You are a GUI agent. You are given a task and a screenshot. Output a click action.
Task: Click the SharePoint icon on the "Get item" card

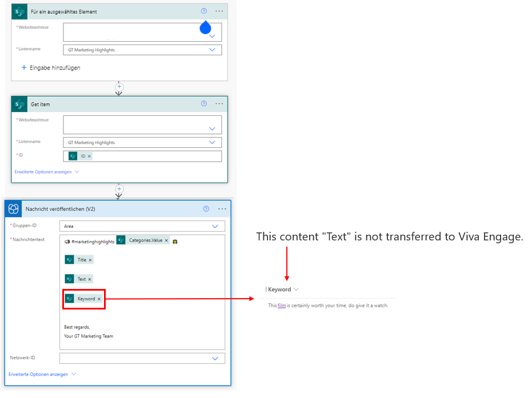click(19, 104)
